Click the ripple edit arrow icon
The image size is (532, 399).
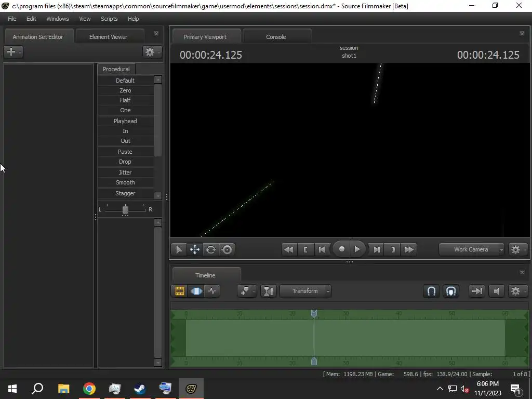tap(477, 291)
